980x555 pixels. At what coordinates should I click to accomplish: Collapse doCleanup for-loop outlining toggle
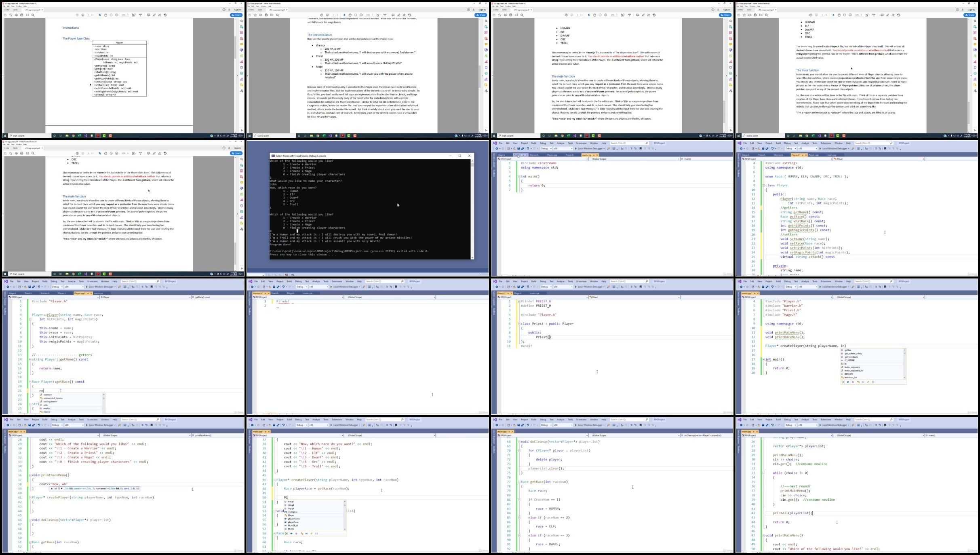(519, 451)
